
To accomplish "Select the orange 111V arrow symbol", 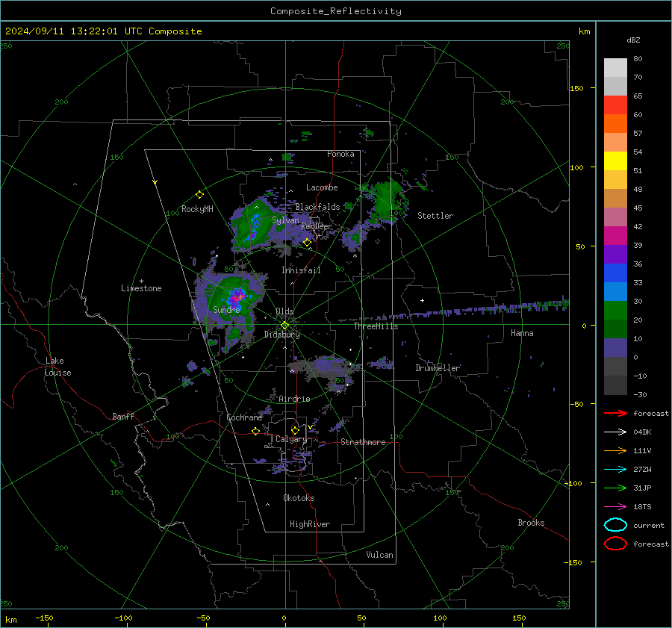I will point(615,450).
